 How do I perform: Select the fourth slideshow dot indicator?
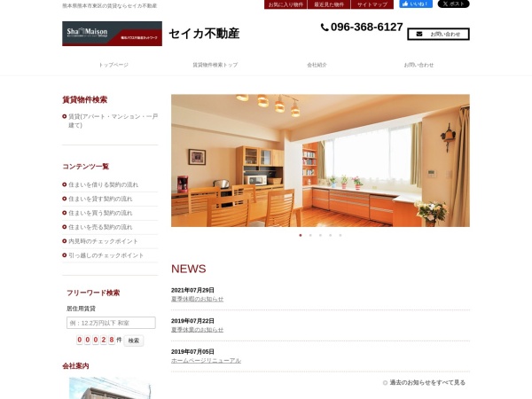pyautogui.click(x=331, y=236)
